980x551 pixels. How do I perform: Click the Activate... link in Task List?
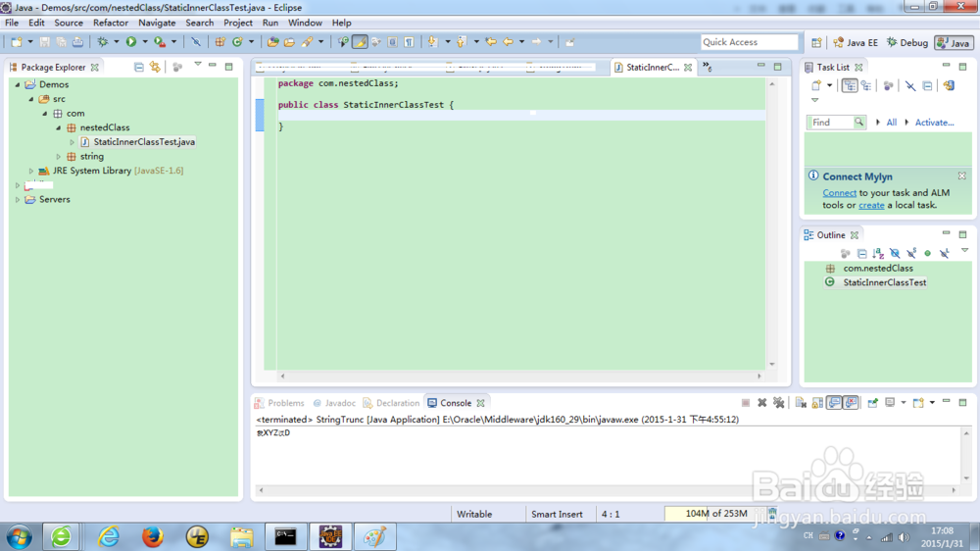point(934,123)
